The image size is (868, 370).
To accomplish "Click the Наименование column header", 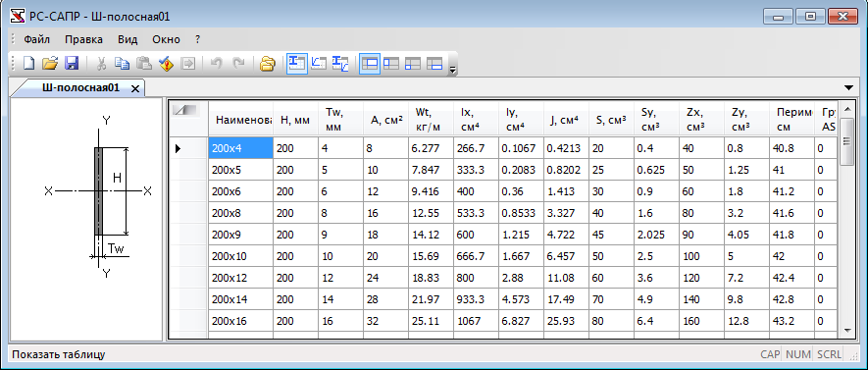I will pos(241,119).
